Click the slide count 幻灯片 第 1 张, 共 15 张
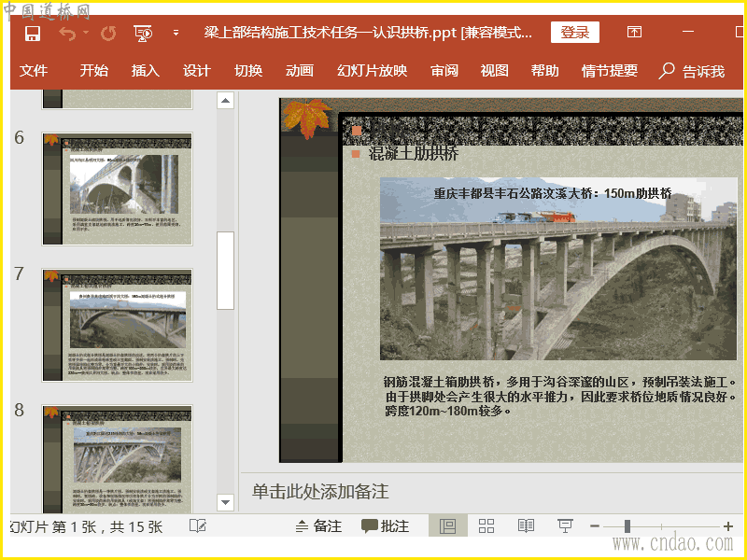Viewport: 747px width, 560px height. click(x=86, y=526)
